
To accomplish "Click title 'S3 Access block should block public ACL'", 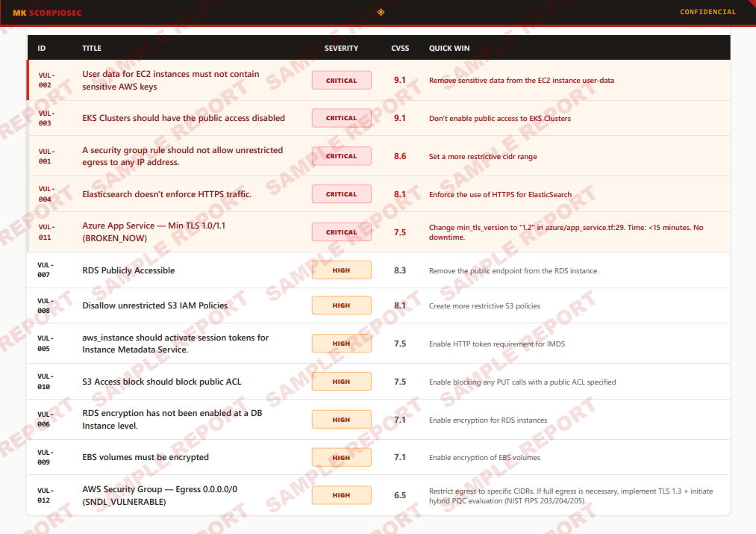I will click(x=161, y=382).
